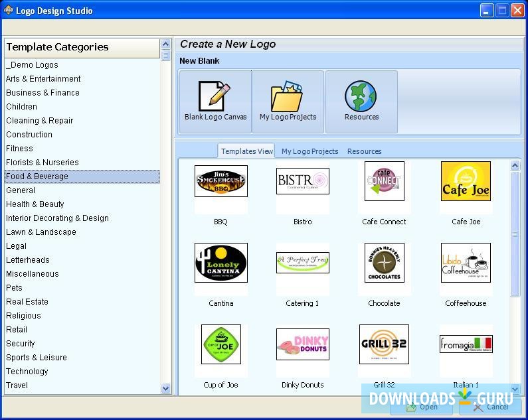Select the Dinky Donuts template thumbnail
Image resolution: width=528 pixels, height=420 pixels.
[x=302, y=344]
